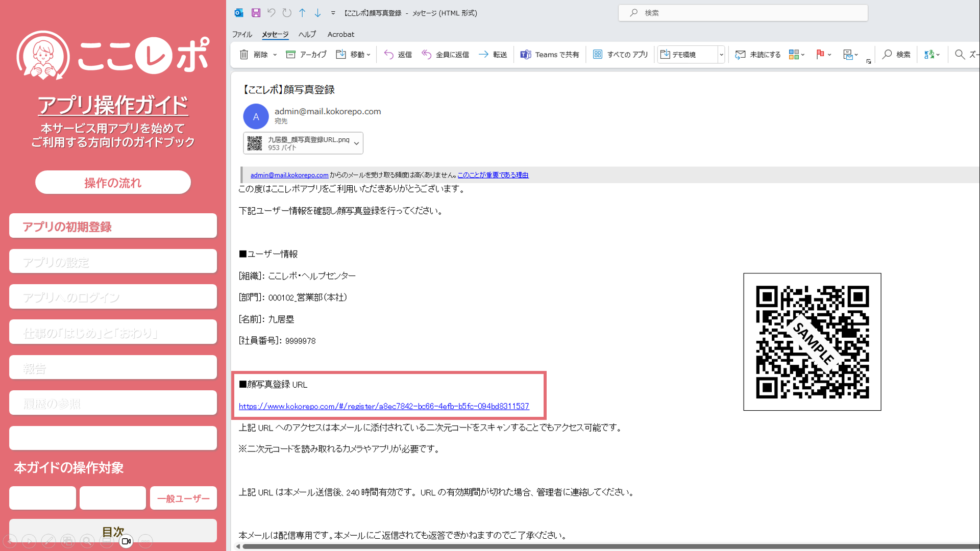Click the このことが重要である理由 link
980x551 pixels.
tap(493, 175)
